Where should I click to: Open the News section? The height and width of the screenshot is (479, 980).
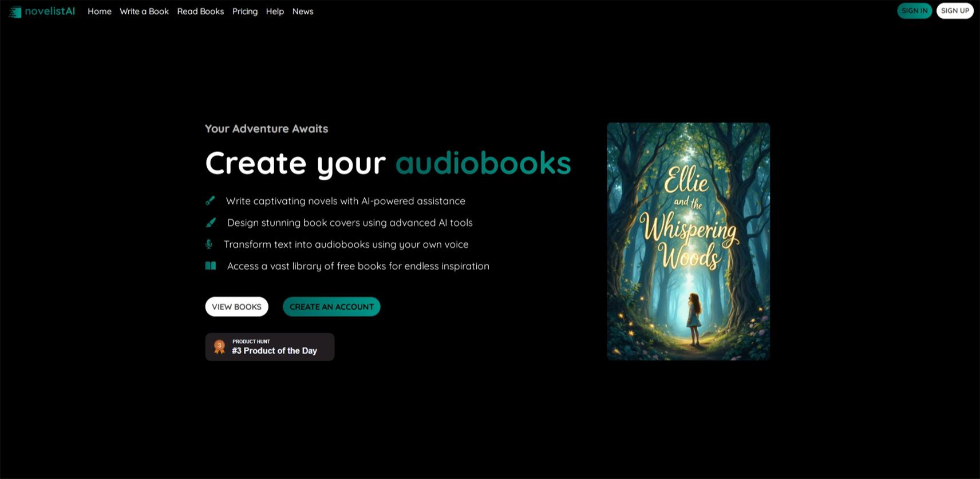pyautogui.click(x=303, y=11)
